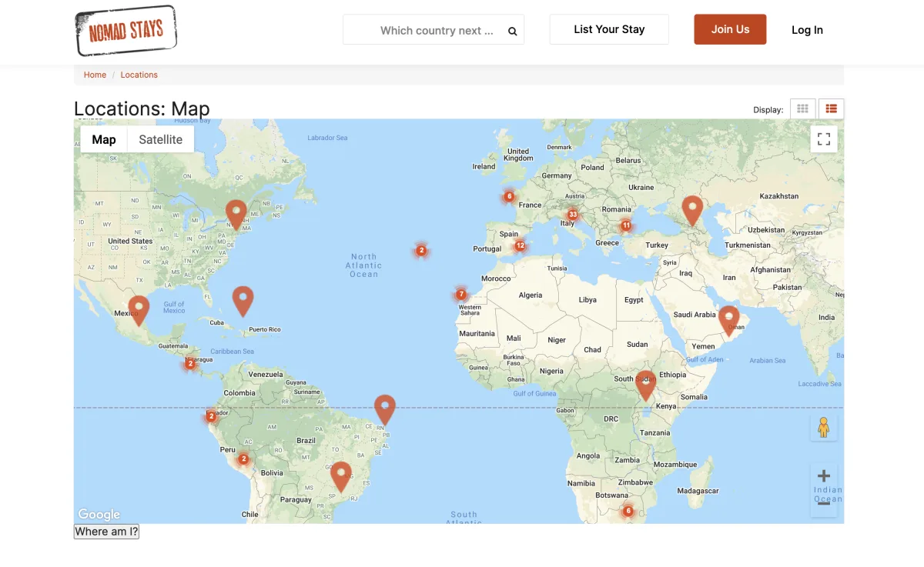This screenshot has height=567, width=924.
Task: Click the Home breadcrumb link
Action: (95, 75)
